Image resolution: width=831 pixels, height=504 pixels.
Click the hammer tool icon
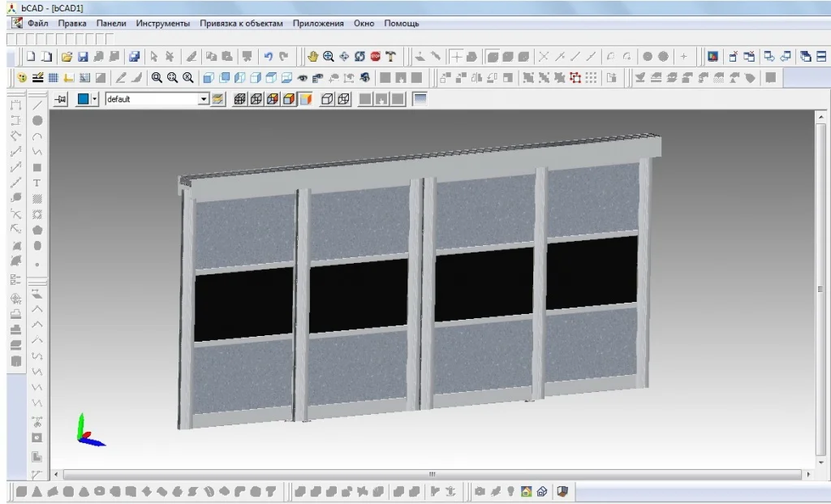[391, 56]
